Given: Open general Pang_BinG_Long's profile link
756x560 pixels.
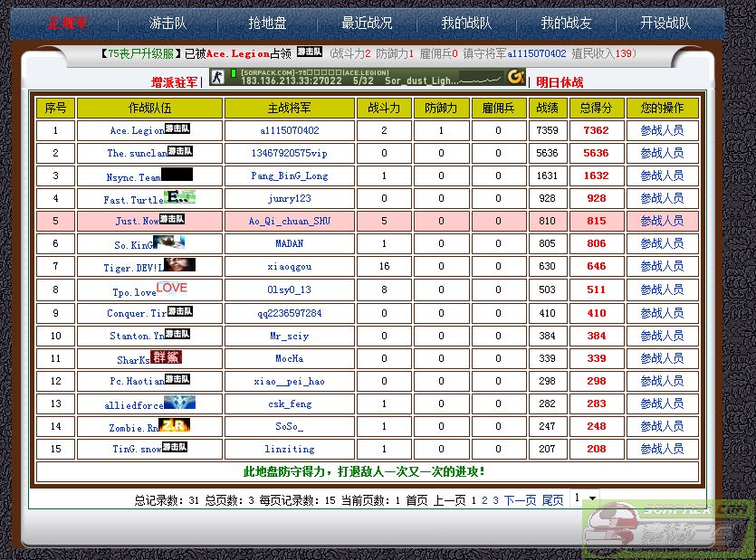Looking at the screenshot, I should pos(289,176).
